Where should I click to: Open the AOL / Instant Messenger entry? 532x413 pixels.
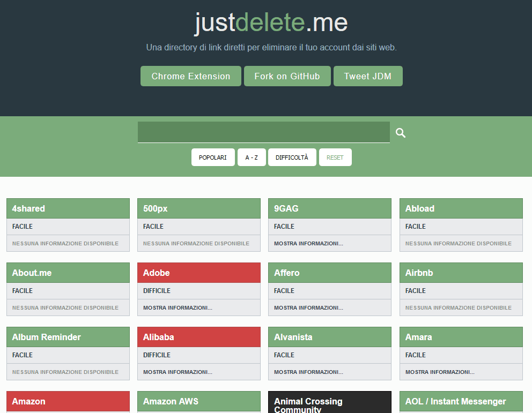click(x=461, y=401)
